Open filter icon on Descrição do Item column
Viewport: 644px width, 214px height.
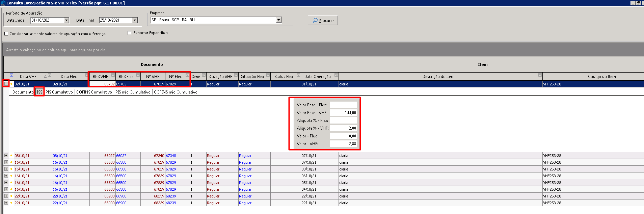[540, 75]
